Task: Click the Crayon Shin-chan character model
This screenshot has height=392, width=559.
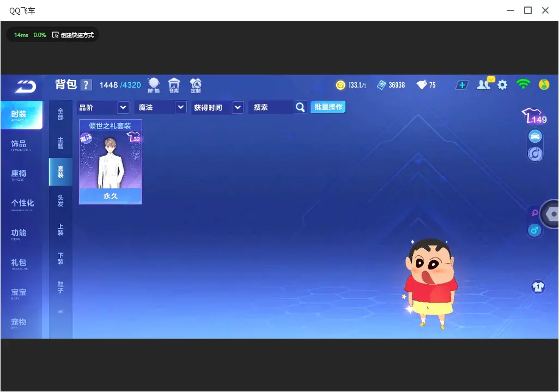Action: pyautogui.click(x=431, y=284)
